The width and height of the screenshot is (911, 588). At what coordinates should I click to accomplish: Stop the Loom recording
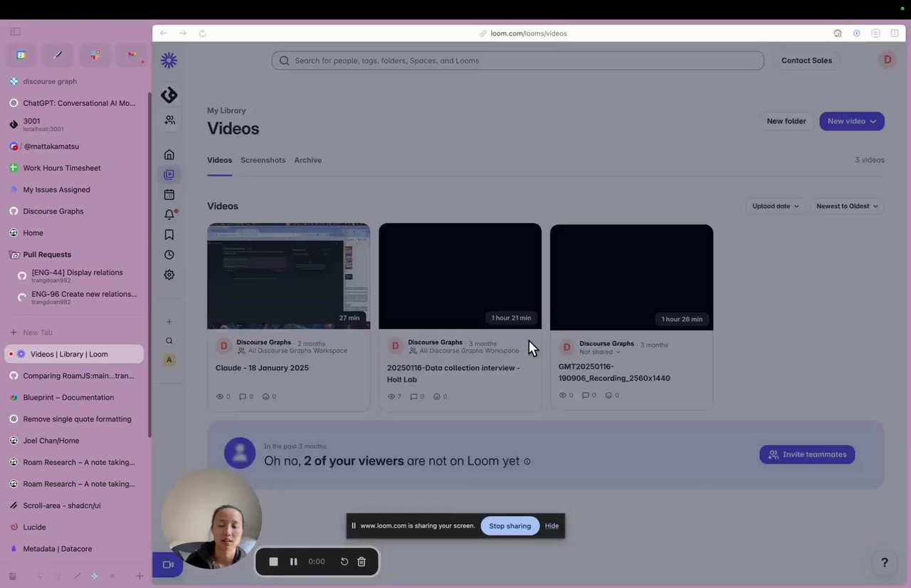point(273,562)
